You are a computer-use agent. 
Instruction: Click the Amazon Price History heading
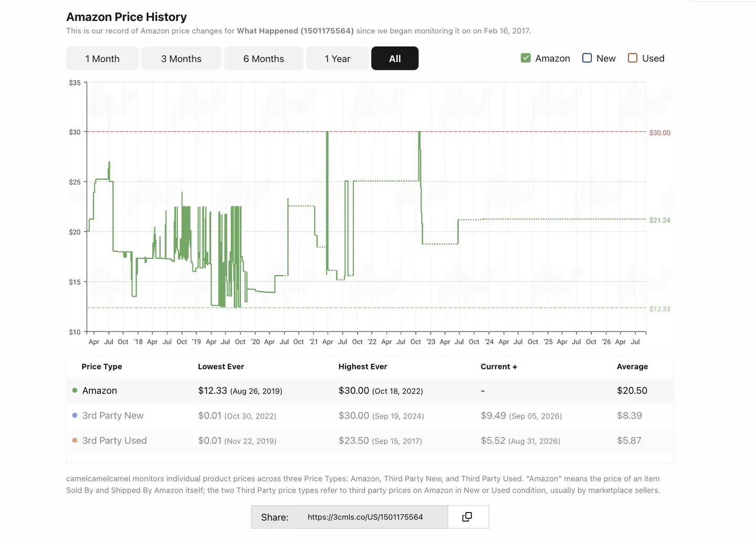click(127, 17)
